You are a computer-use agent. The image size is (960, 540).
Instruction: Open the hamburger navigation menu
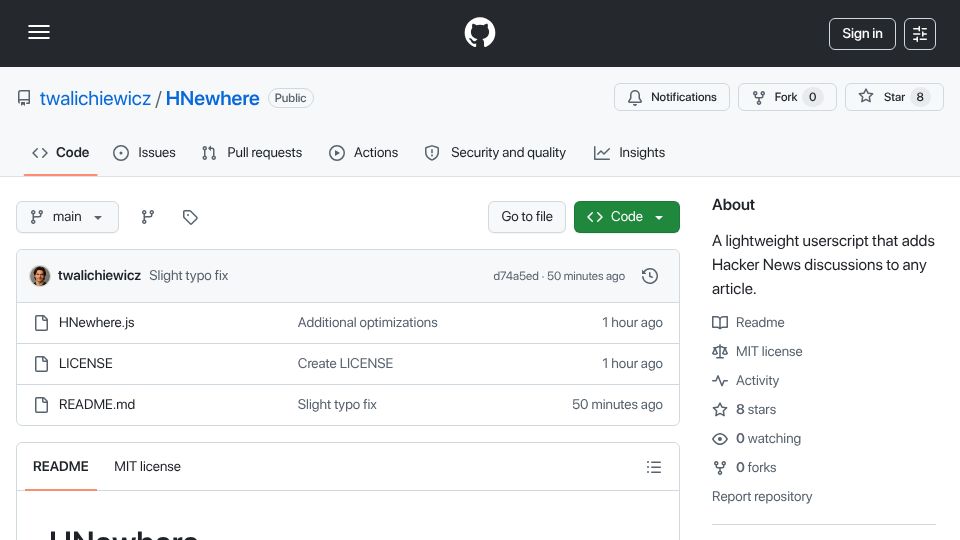pos(39,32)
